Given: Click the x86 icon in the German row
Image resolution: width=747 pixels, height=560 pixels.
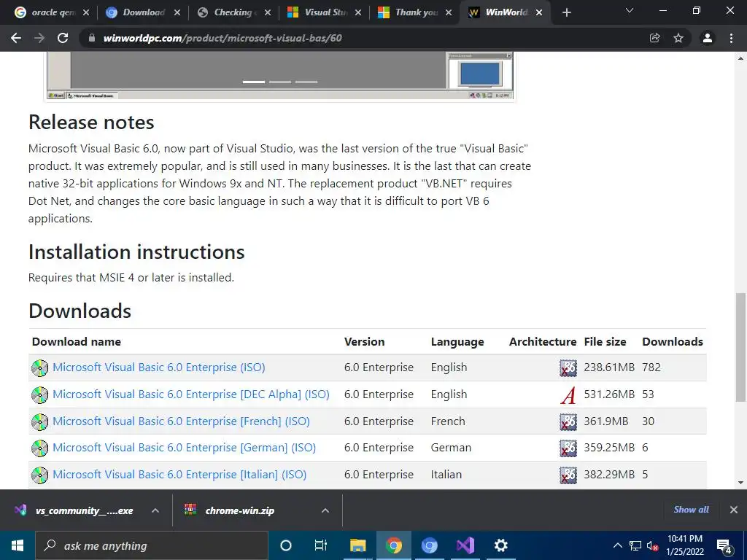Looking at the screenshot, I should [568, 448].
